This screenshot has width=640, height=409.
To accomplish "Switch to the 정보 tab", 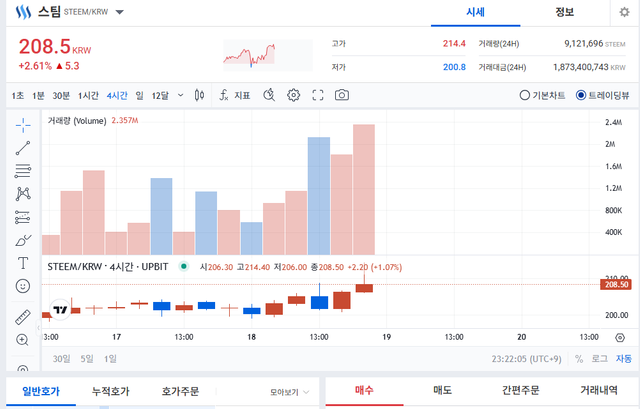I will [x=564, y=12].
